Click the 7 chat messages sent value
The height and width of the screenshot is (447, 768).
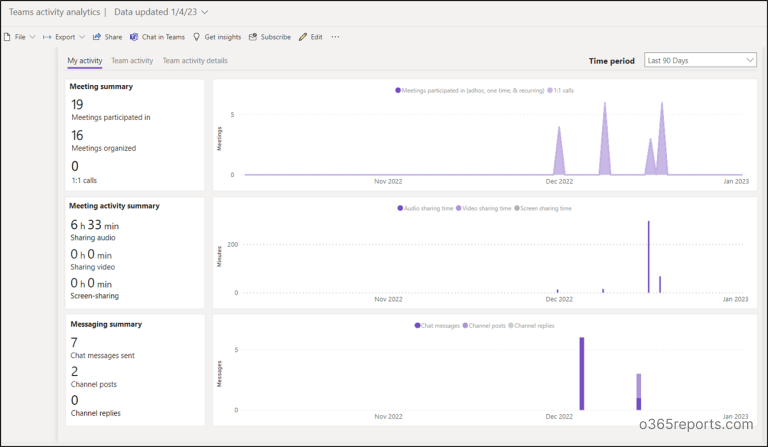coord(74,343)
